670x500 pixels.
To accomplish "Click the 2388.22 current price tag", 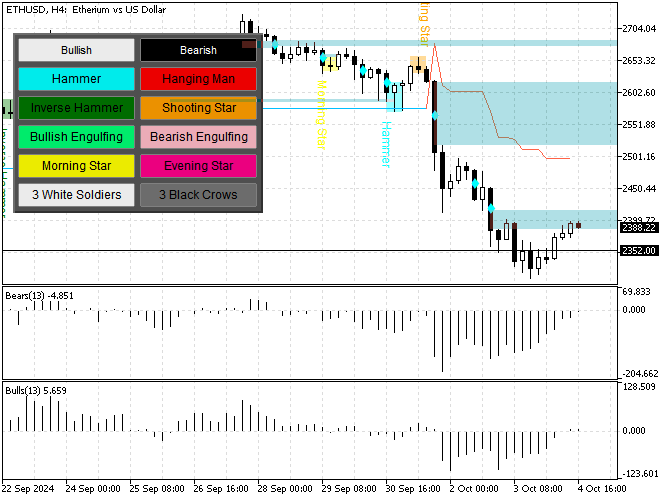I will coord(639,228).
